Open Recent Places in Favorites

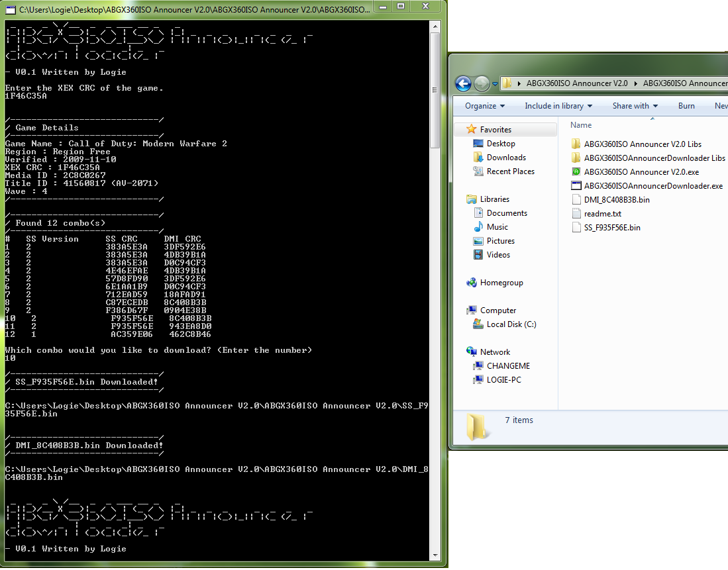(x=511, y=171)
